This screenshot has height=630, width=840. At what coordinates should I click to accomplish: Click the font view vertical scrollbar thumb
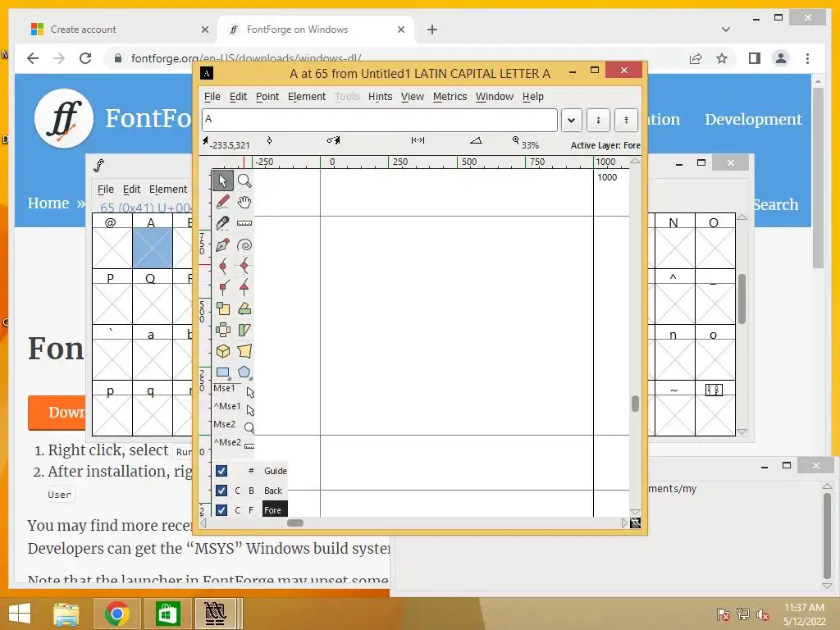point(742,299)
